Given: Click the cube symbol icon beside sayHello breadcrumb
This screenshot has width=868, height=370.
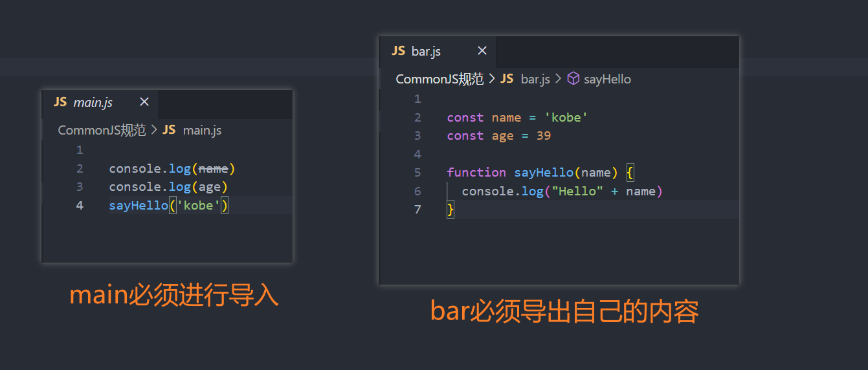Looking at the screenshot, I should (x=573, y=79).
